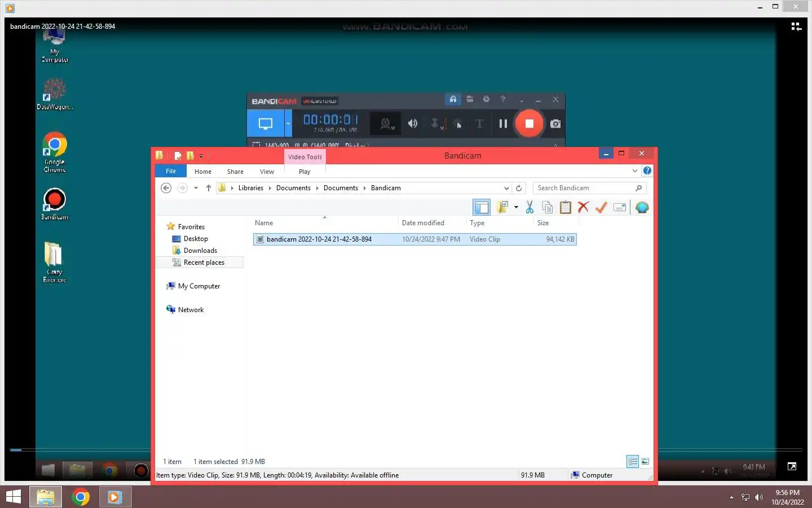Select Desktop in the navigation pane
The width and height of the screenshot is (812, 508).
[x=196, y=239]
